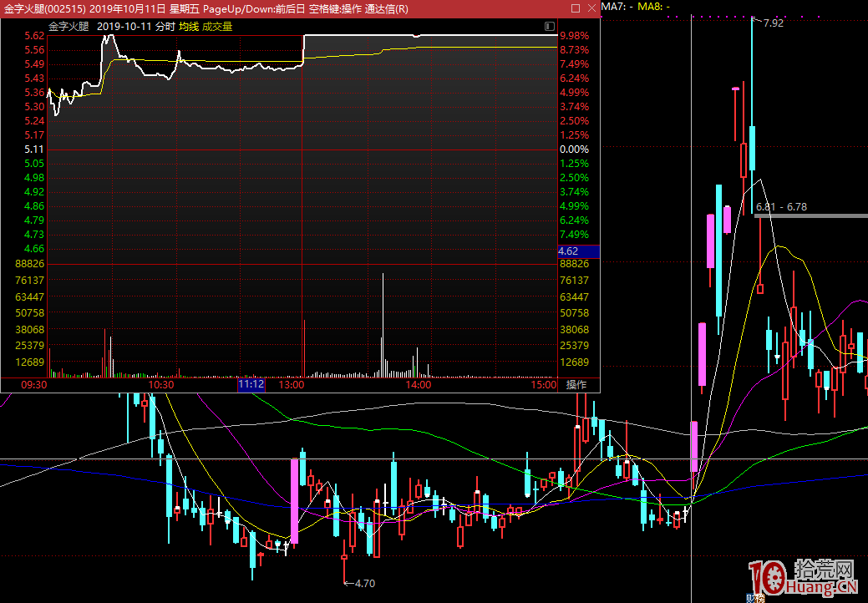Viewport: 868px width, 603px height.
Task: Click the 15:00 label on the time axis
Action: click(x=543, y=385)
